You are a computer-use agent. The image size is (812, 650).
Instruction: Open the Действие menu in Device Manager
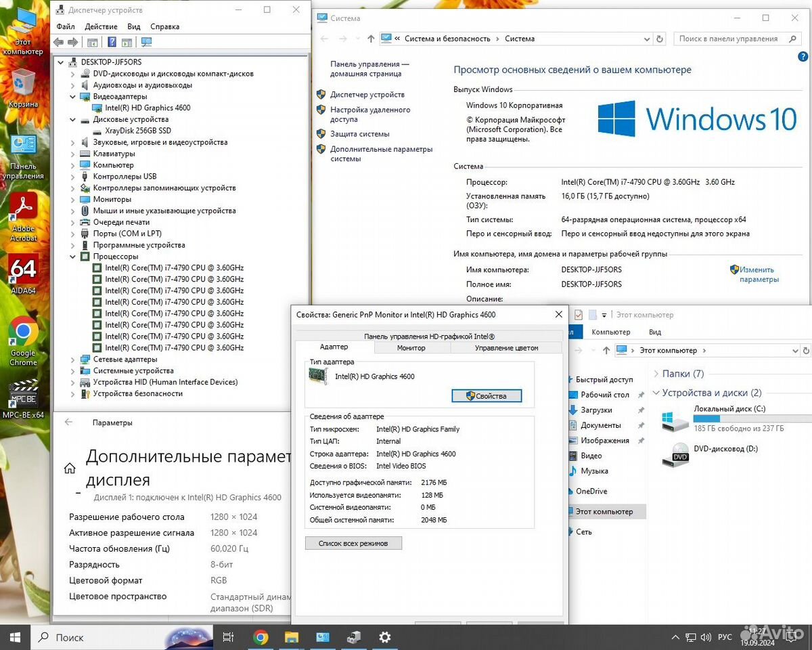pyautogui.click(x=101, y=26)
